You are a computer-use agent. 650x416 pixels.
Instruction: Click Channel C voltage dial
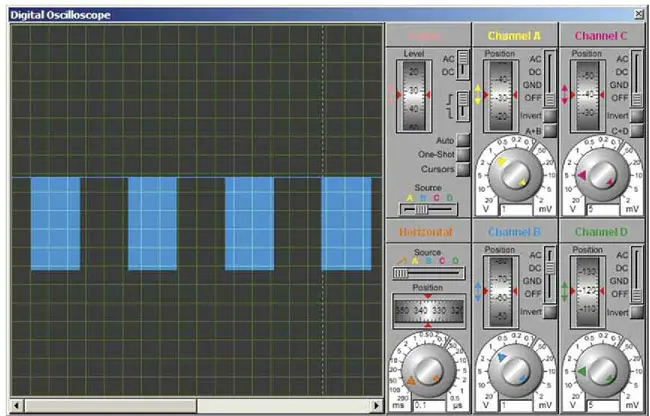603,175
